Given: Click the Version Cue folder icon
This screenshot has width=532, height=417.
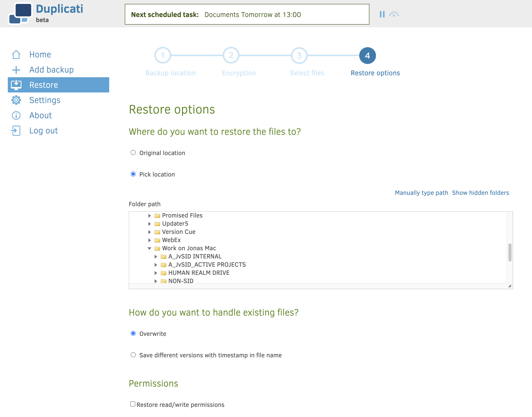Looking at the screenshot, I should tap(158, 232).
